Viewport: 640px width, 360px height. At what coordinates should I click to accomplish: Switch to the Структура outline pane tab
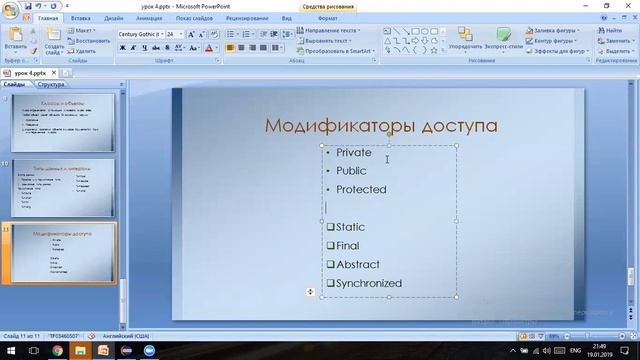(51, 84)
